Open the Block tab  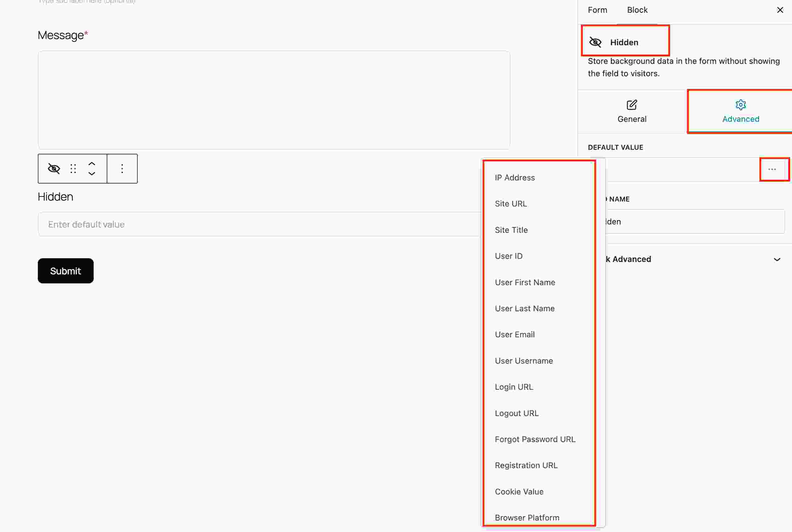click(x=637, y=10)
